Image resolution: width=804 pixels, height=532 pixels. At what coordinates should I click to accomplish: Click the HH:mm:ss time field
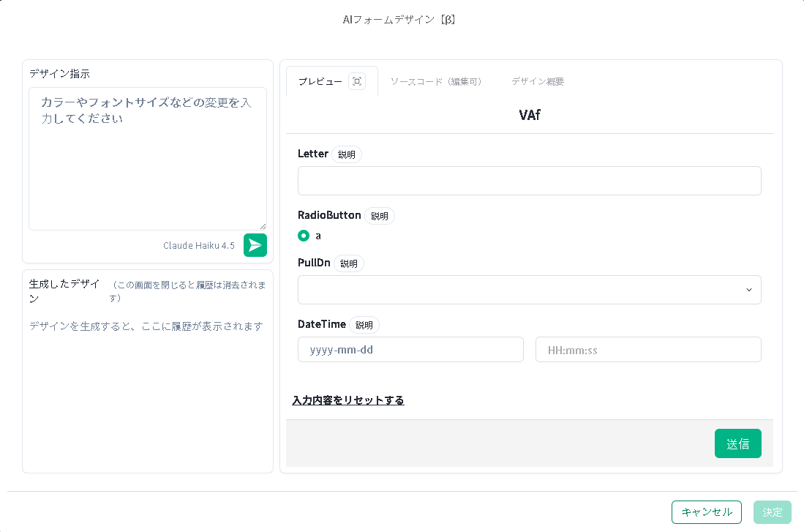pyautogui.click(x=648, y=349)
